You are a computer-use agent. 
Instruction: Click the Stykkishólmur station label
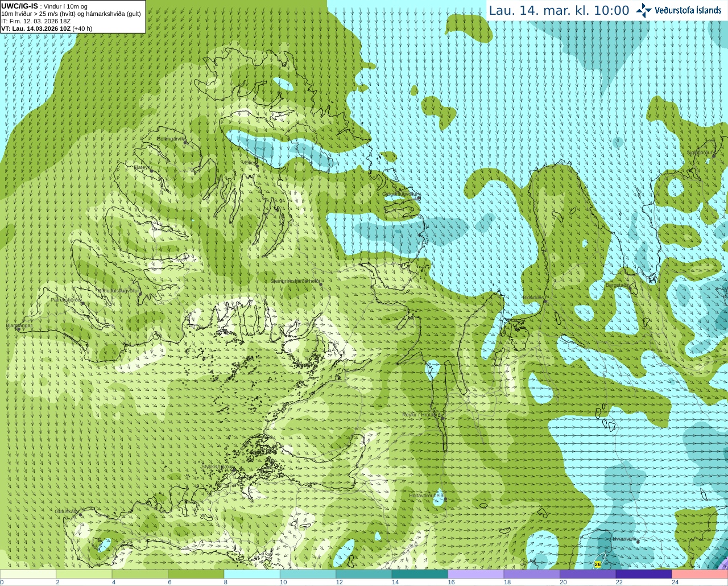tap(217, 467)
